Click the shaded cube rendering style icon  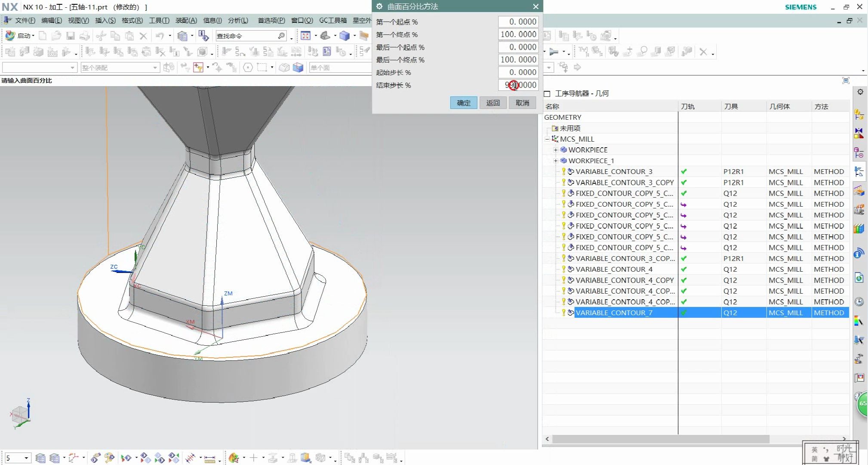click(344, 36)
